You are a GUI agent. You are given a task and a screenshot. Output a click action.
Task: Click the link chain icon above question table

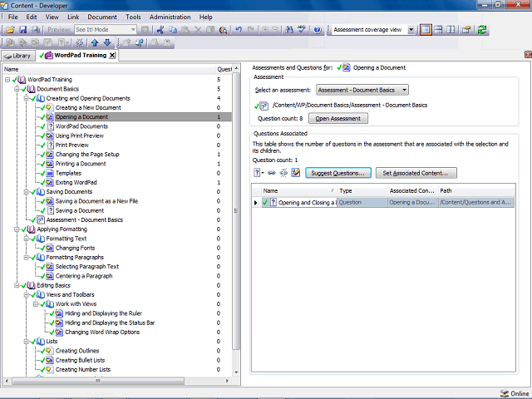[272, 173]
